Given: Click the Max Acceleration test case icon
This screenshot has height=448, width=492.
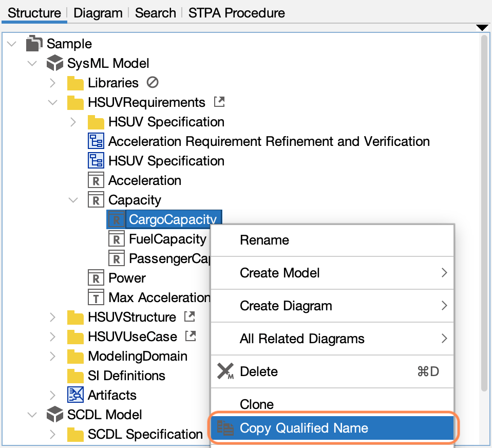Looking at the screenshot, I should [96, 298].
